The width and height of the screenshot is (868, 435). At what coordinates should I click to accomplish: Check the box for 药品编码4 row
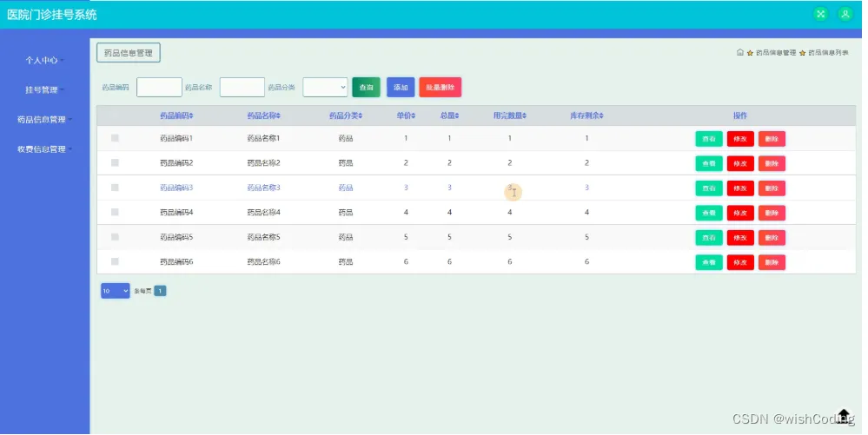click(x=115, y=212)
